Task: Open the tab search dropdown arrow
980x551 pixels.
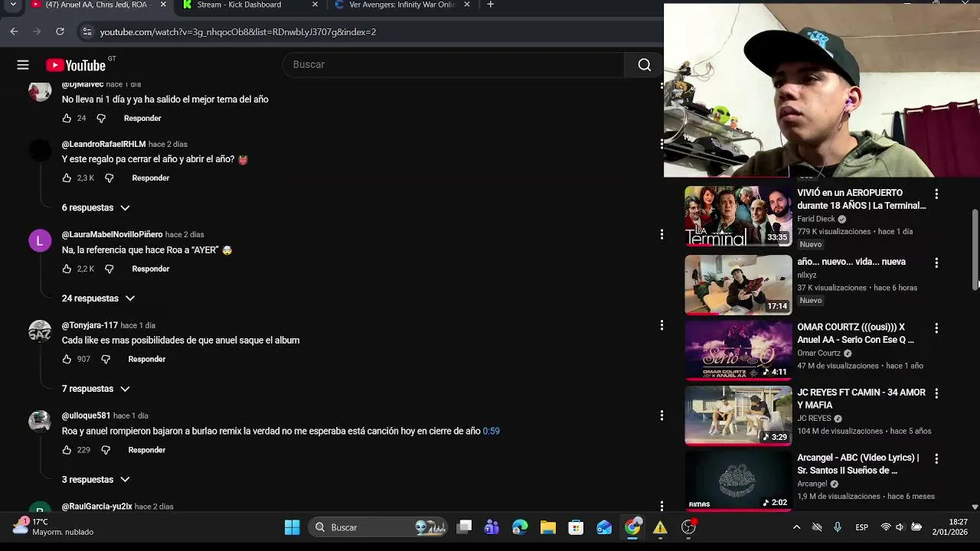Action: (13, 5)
